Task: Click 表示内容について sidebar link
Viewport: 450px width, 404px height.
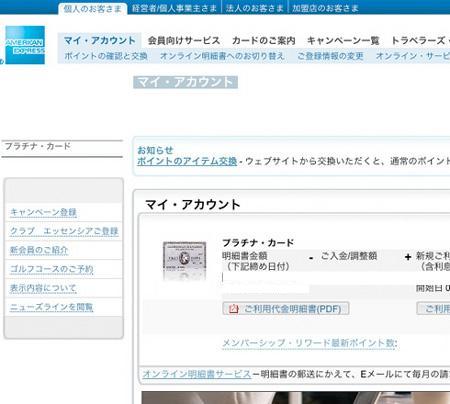Action: coord(43,288)
